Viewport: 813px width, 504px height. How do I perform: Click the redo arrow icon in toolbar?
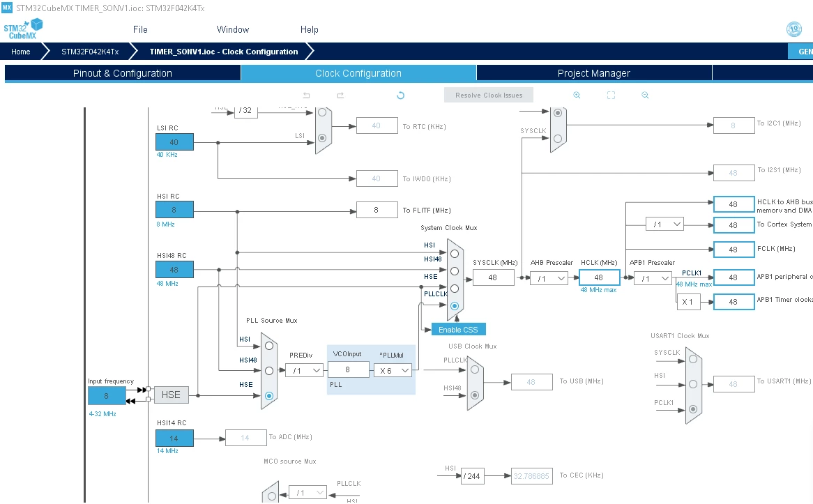(x=340, y=96)
